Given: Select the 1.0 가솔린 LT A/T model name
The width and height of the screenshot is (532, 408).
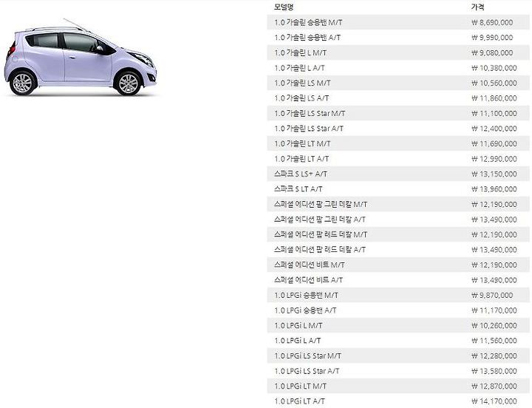Looking at the screenshot, I should [301, 159].
